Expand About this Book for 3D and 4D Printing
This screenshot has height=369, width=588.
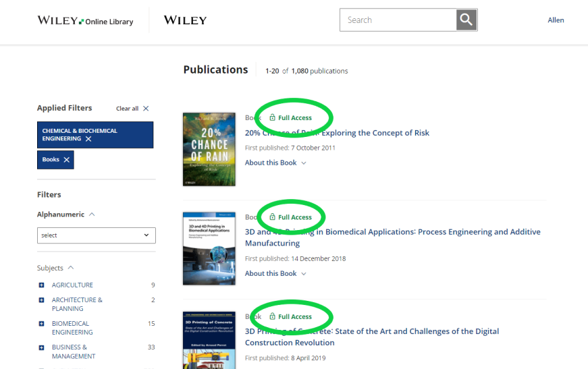[275, 273]
